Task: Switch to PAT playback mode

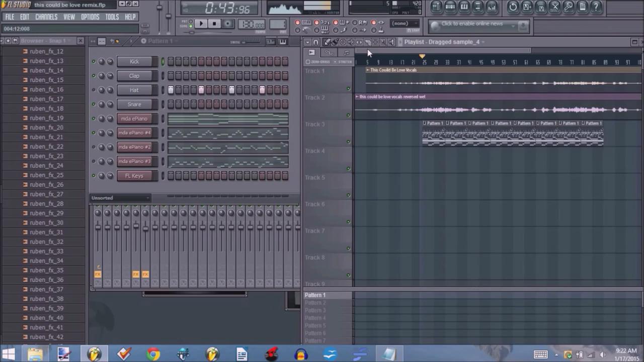Action: [192, 21]
